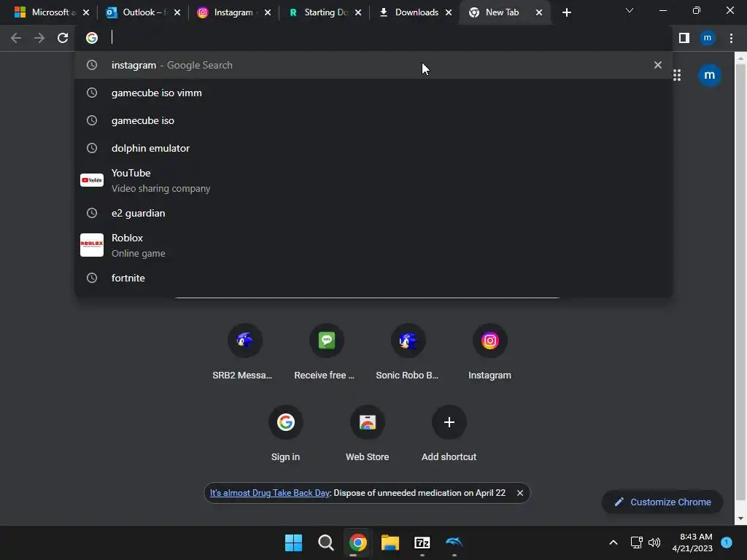
Task: Open the Windows Start menu
Action: point(293,542)
